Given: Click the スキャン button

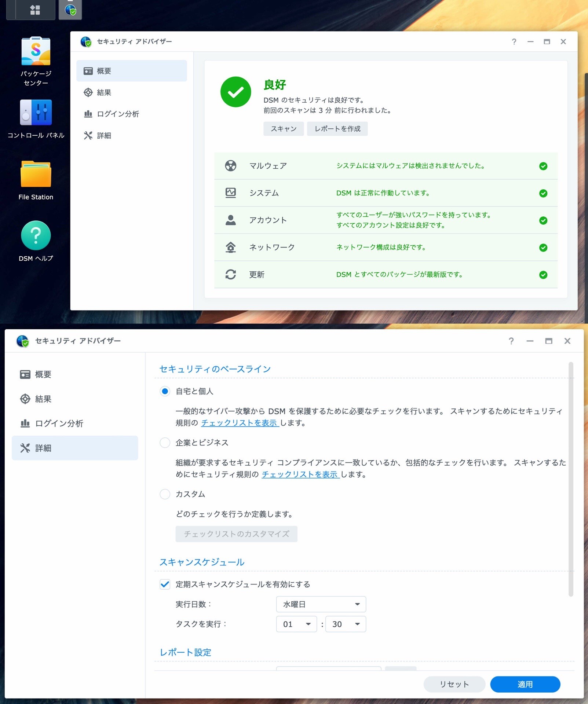Looking at the screenshot, I should [x=283, y=129].
